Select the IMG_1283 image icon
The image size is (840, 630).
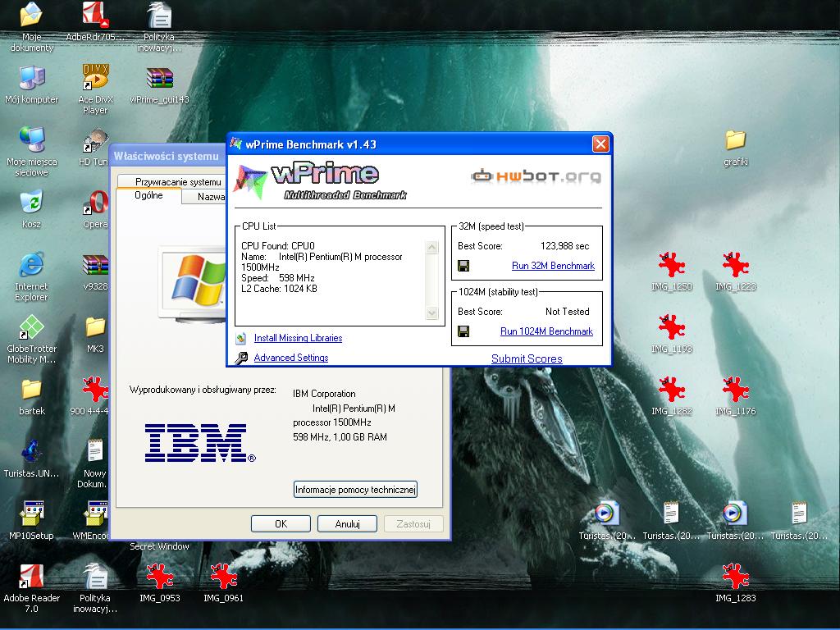coord(736,583)
